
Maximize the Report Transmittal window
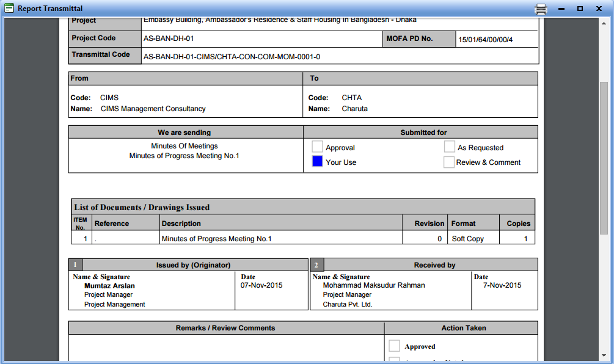click(580, 9)
